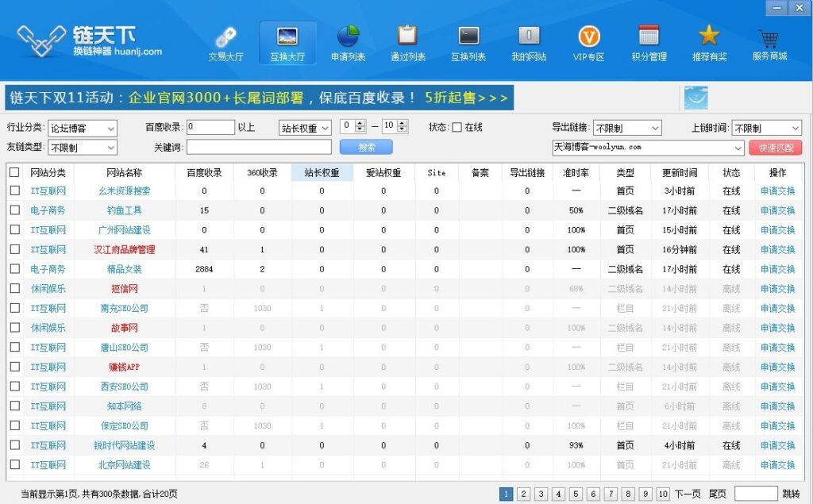Open the 天海博客 site selection dropdown
This screenshot has height=504, width=813.
[x=648, y=148]
